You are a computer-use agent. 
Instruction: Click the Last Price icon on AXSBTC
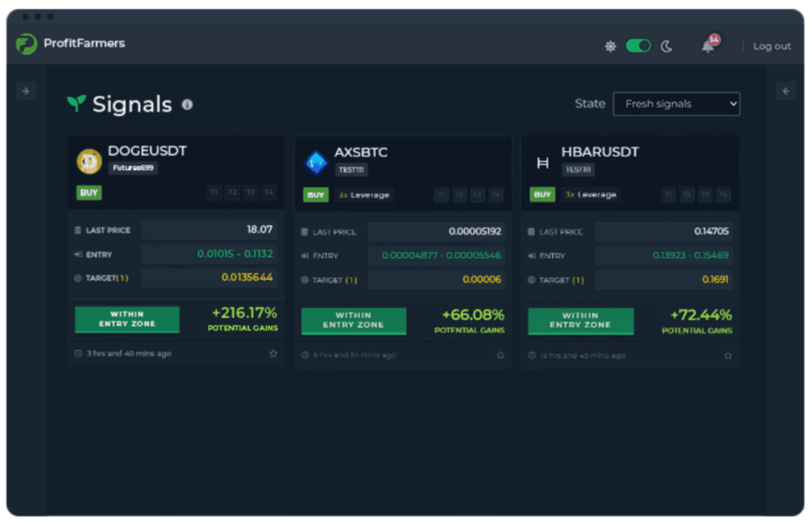[x=304, y=232]
